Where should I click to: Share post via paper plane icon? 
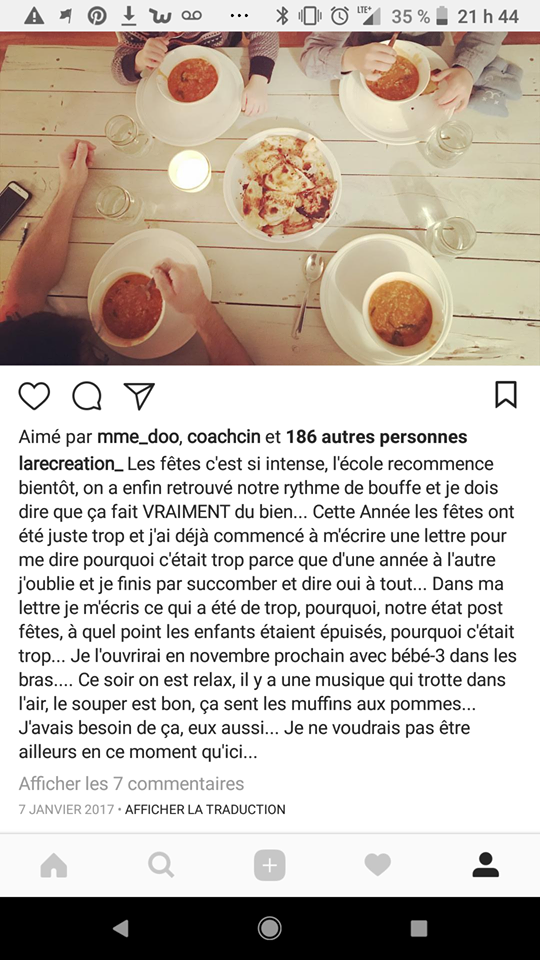click(139, 396)
